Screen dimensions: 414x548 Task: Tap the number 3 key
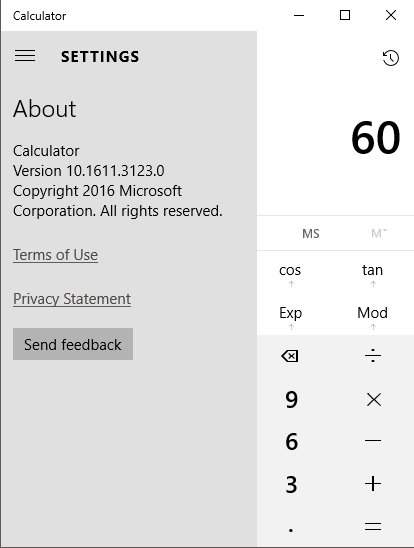pyautogui.click(x=291, y=484)
